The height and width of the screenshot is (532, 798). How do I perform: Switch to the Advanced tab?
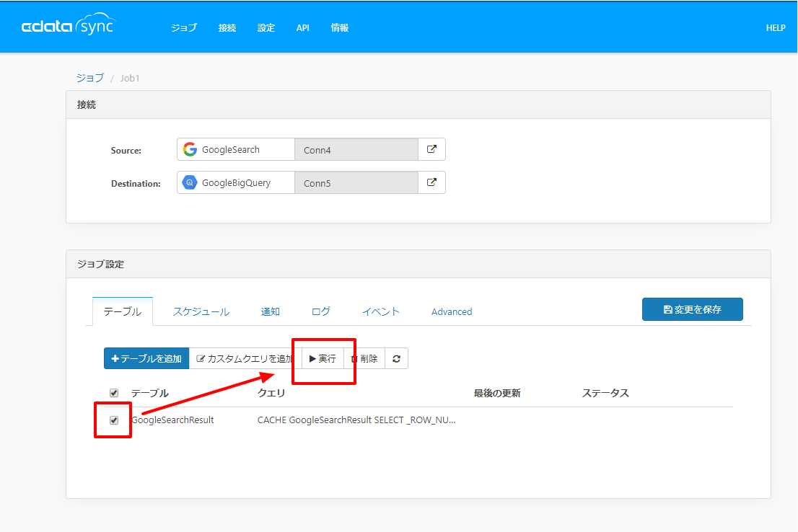(452, 311)
